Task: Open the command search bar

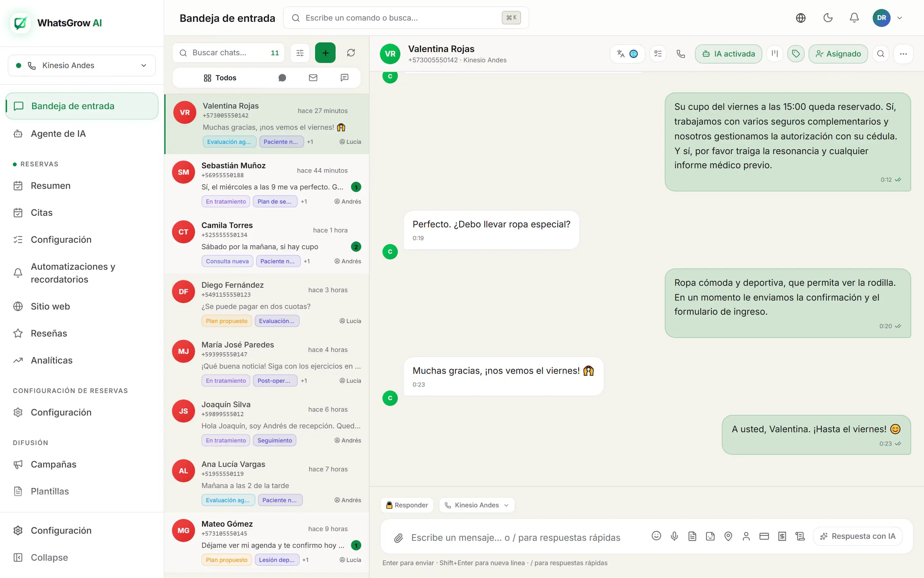Action: click(406, 18)
